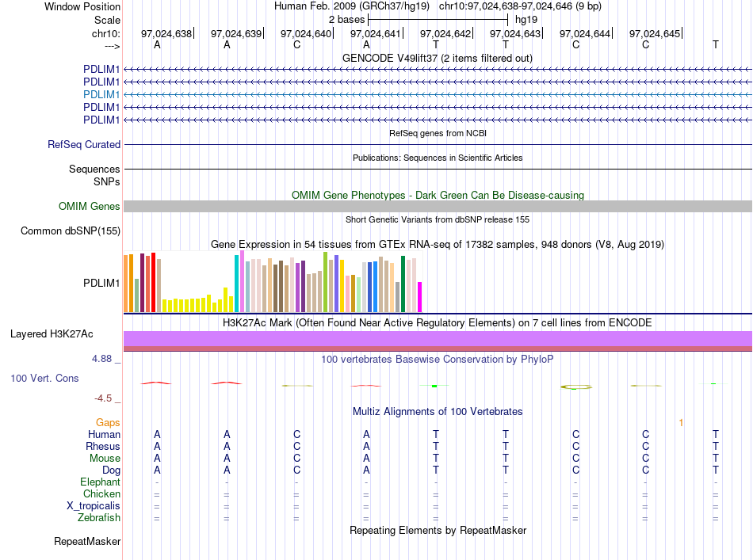This screenshot has width=753, height=560.
Task: Click the RefSeq Curated track label
Action: click(84, 144)
